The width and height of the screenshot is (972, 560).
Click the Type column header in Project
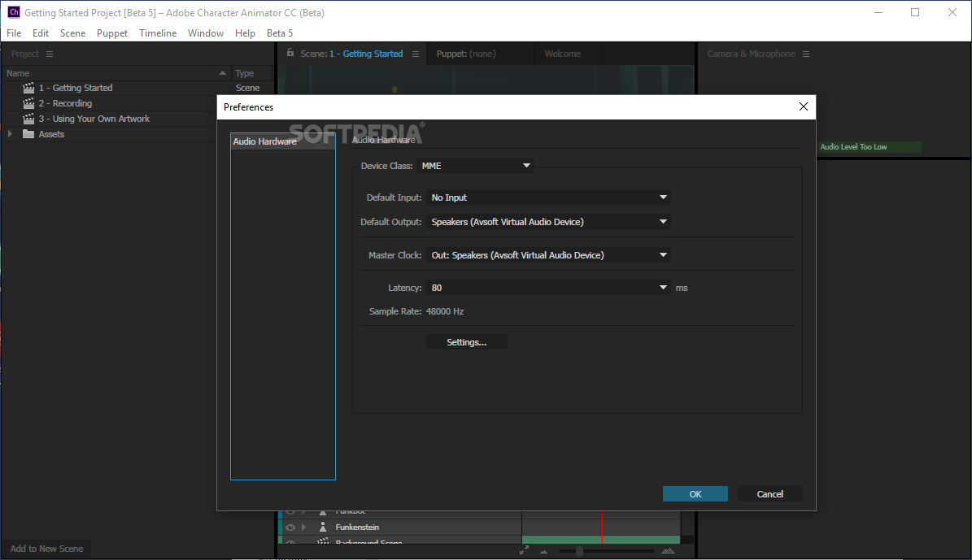251,73
